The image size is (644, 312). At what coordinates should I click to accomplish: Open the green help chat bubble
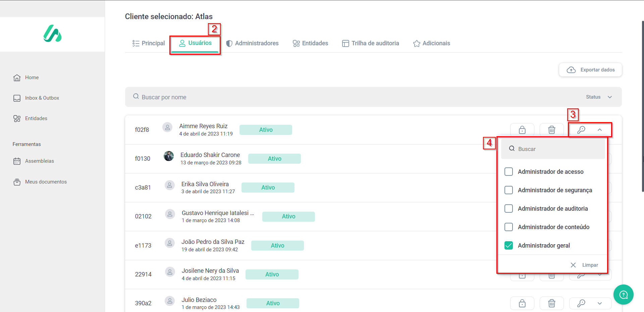point(623,295)
